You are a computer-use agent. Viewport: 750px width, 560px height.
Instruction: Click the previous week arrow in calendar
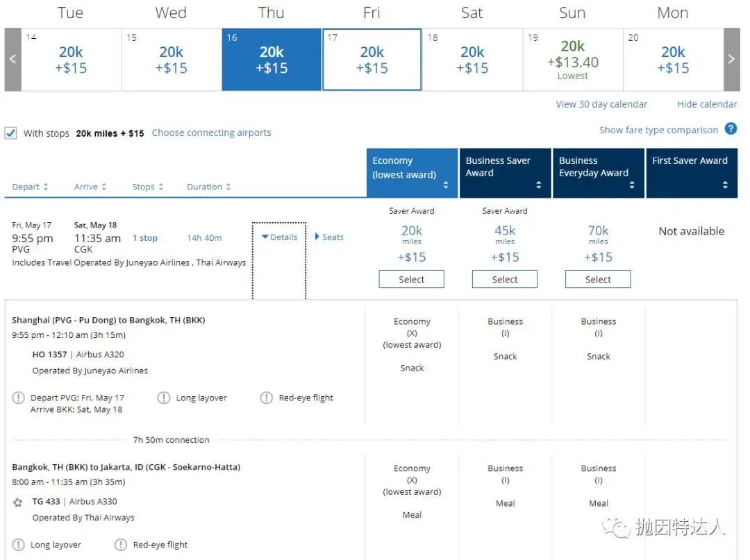pyautogui.click(x=12, y=60)
